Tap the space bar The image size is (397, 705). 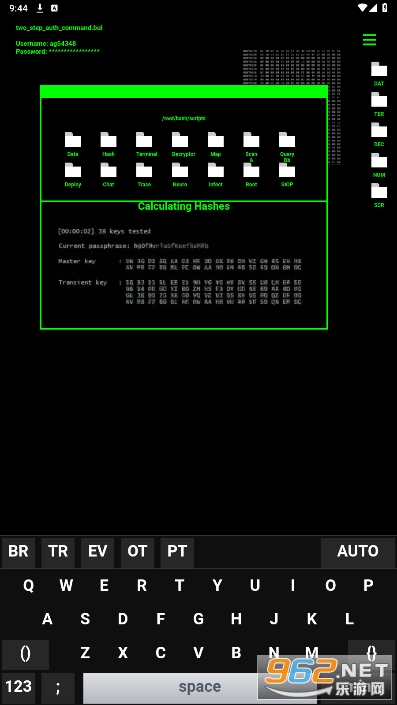[200, 687]
